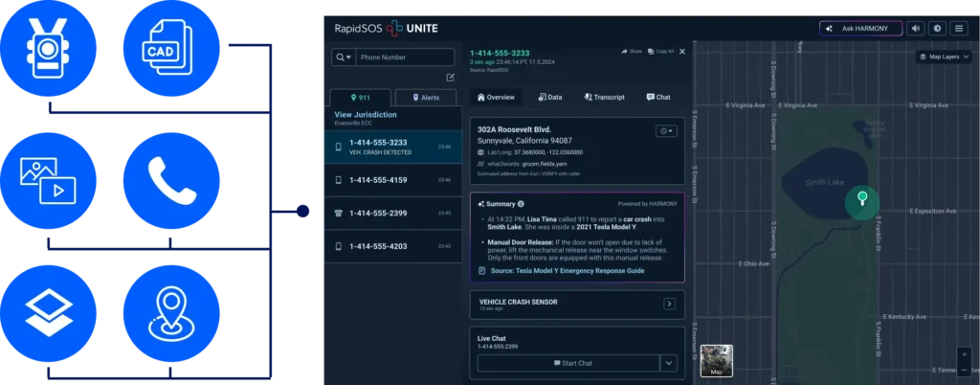Click the source document icon
This screenshot has height=385, width=980.
pyautogui.click(x=481, y=271)
